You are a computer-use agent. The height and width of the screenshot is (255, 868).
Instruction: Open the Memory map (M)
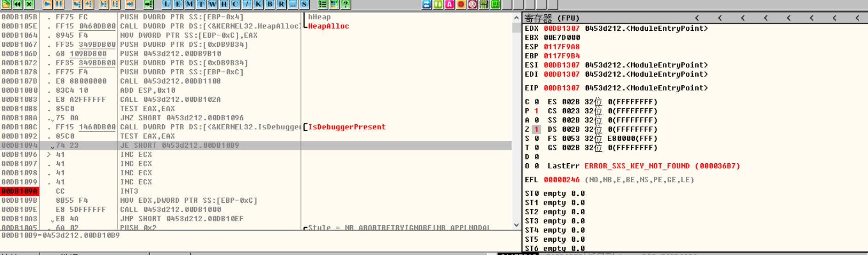(189, 4)
